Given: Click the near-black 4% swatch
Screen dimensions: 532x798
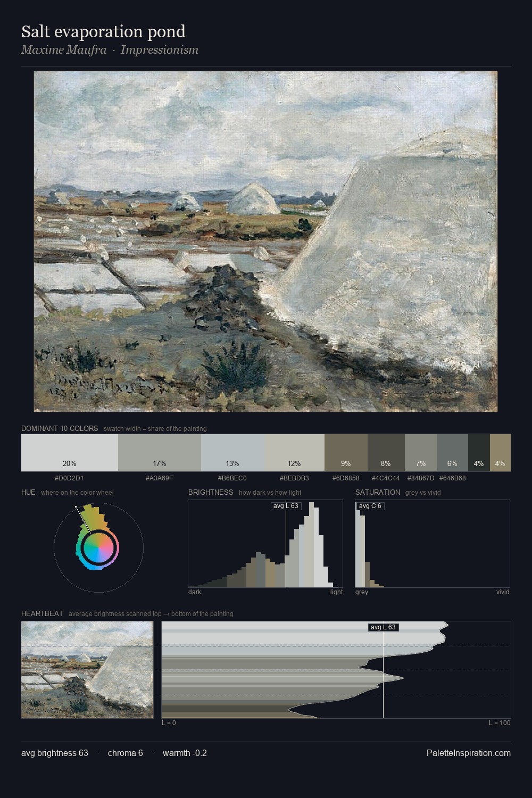Looking at the screenshot, I should [x=479, y=453].
